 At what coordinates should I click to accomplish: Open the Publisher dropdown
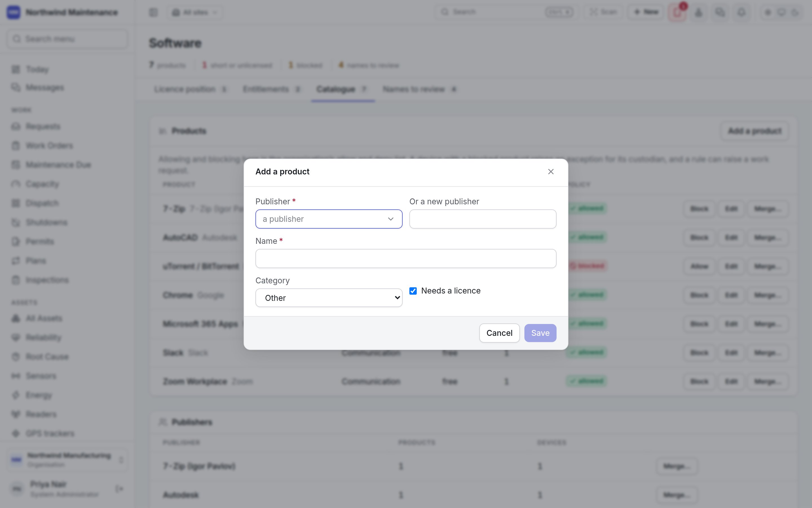tap(329, 219)
